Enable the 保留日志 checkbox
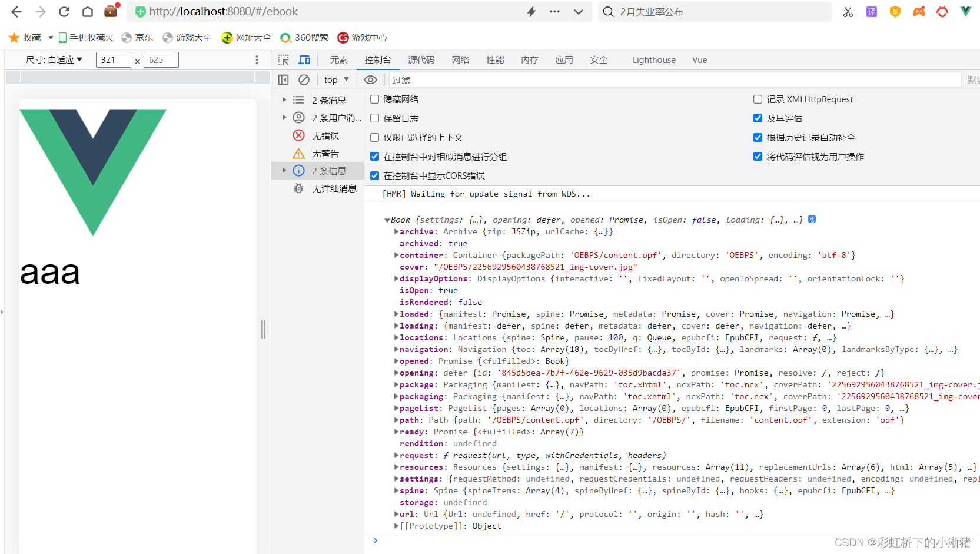The height and width of the screenshot is (554, 980). coord(374,118)
